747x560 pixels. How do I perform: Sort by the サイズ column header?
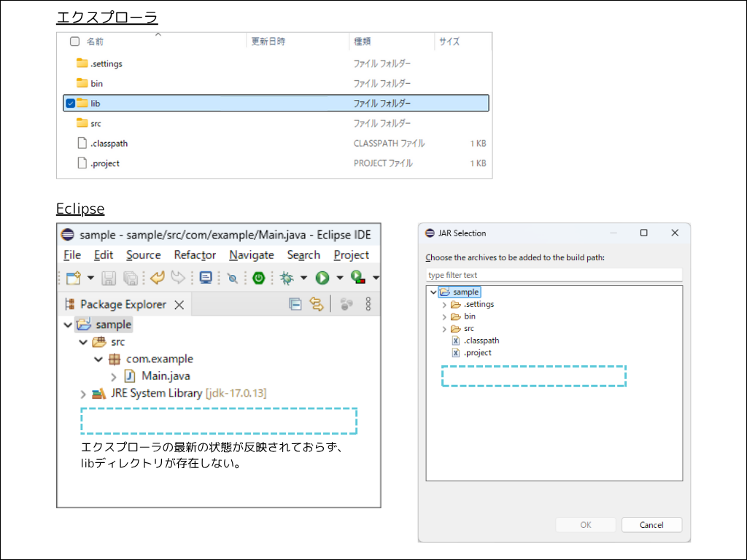(449, 42)
